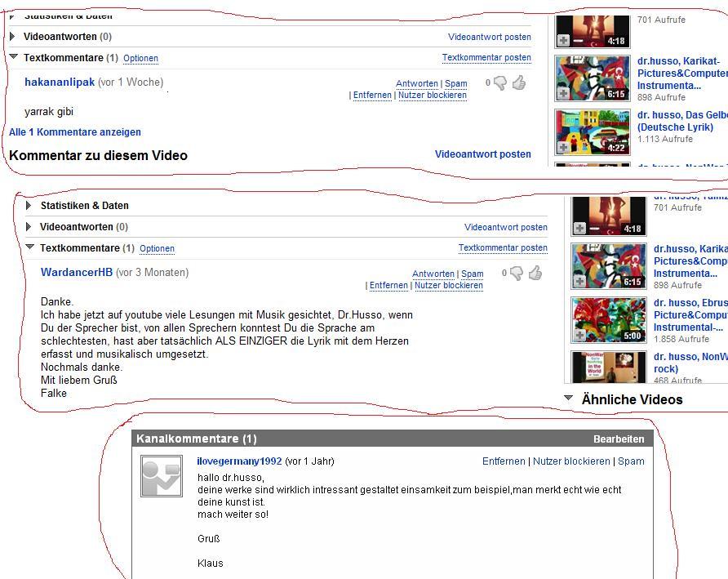Expand Statistiken & Daten in the middle section
Image resolution: width=728 pixels, height=579 pixels.
pos(29,206)
